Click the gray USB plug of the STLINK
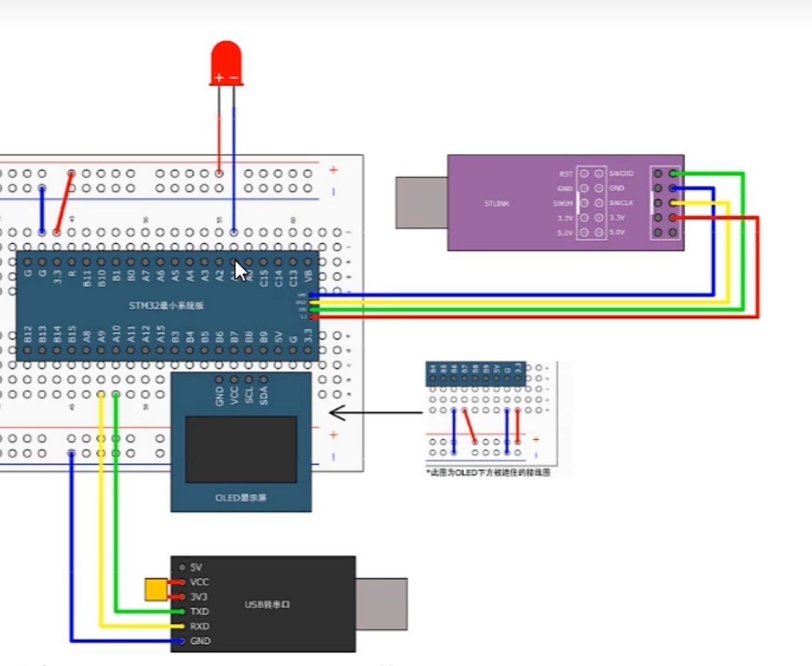 [x=421, y=202]
